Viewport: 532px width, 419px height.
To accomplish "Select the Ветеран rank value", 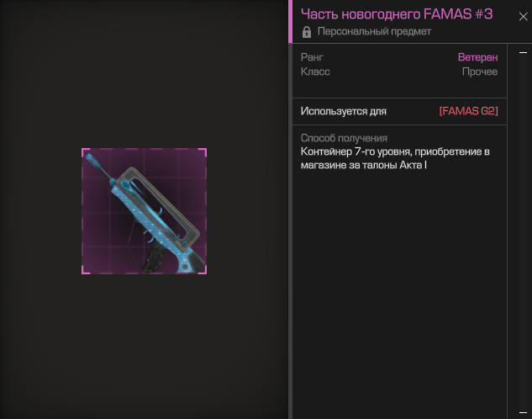I will pyautogui.click(x=477, y=57).
